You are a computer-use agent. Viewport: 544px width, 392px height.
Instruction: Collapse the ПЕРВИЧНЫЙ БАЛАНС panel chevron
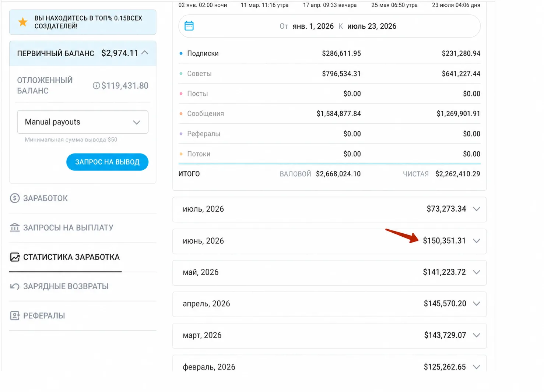pos(145,53)
